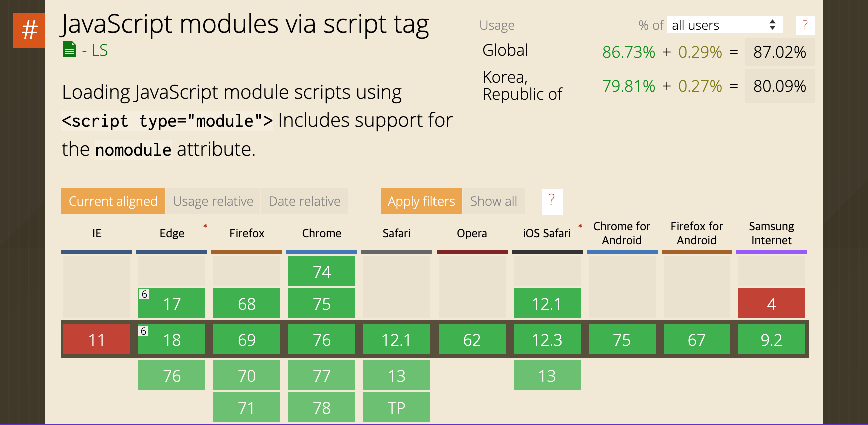Select IE 11 unsupported cell
This screenshot has height=425, width=868.
pos(97,339)
